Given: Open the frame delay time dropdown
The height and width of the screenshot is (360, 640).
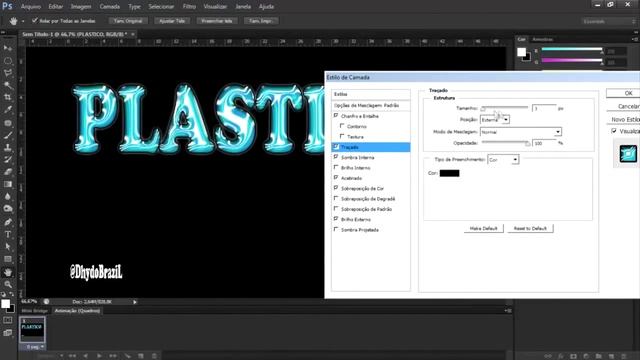Looking at the screenshot, I should (x=35, y=347).
